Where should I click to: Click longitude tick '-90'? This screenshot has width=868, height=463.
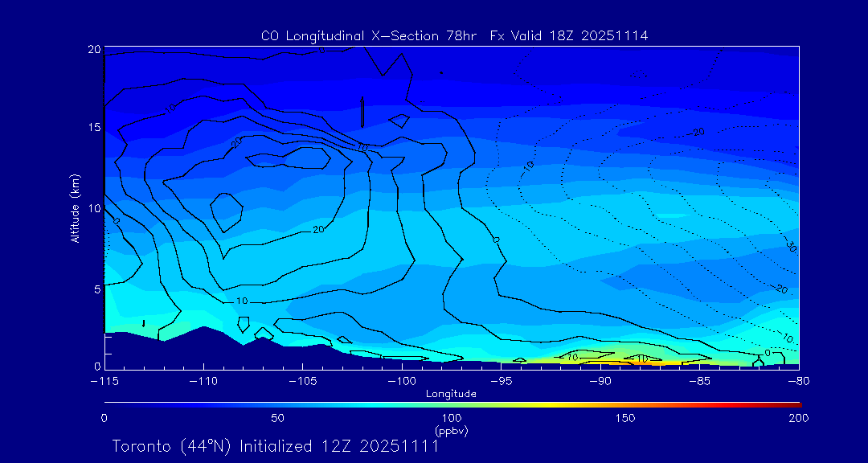click(600, 382)
